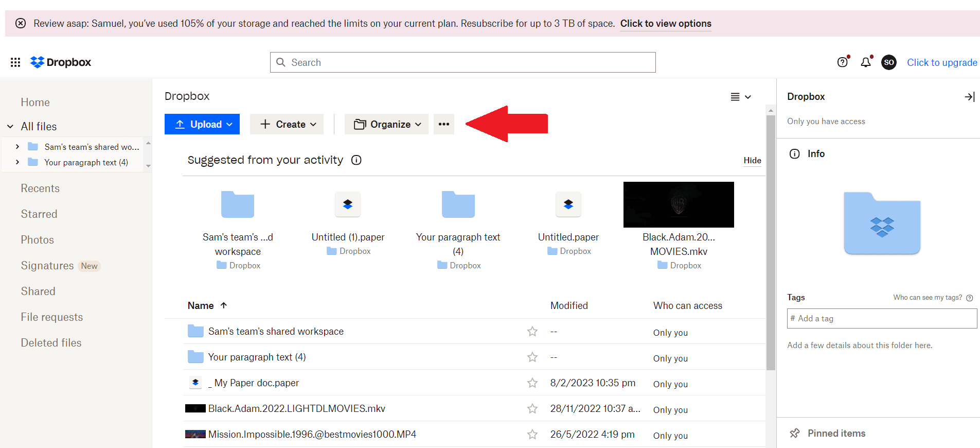Select Your paragraph text (4) tree folder
This screenshot has height=448, width=980.
point(86,162)
